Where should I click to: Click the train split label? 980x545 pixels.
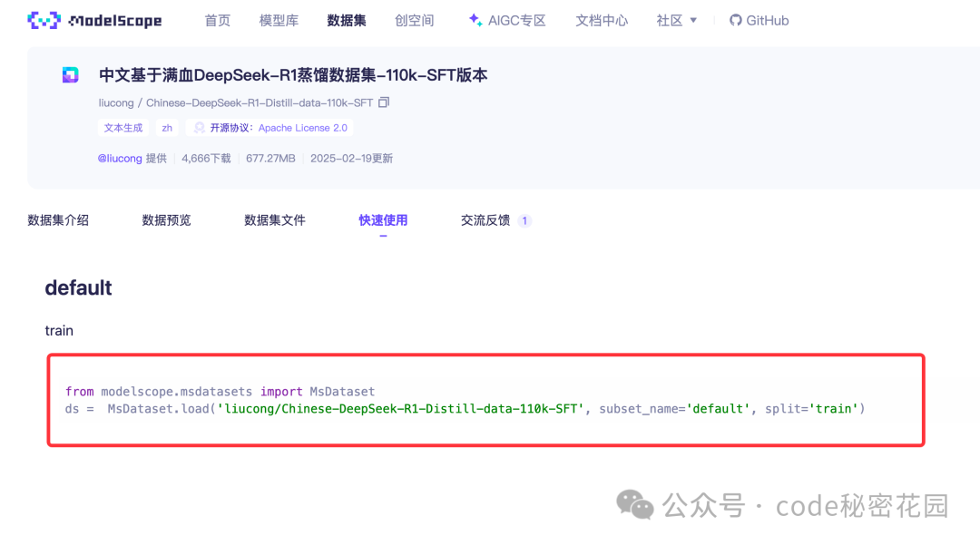pos(59,331)
